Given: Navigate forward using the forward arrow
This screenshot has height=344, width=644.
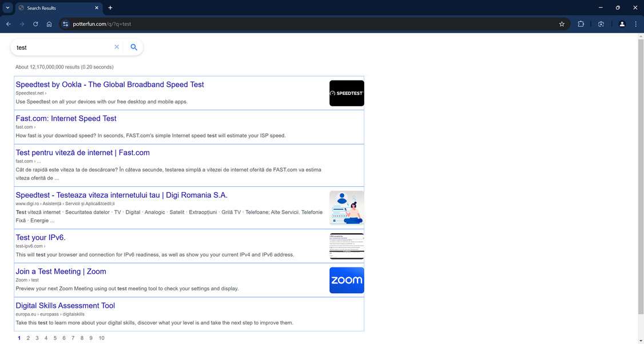Looking at the screenshot, I should [22, 23].
